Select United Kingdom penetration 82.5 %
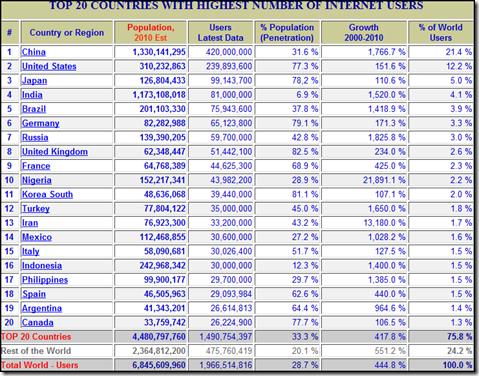This screenshot has height=376, width=479. point(305,152)
